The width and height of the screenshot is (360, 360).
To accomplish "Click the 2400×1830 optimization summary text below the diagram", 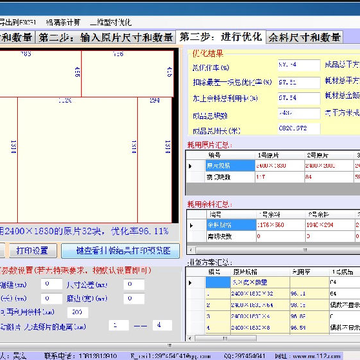I will point(84,231).
